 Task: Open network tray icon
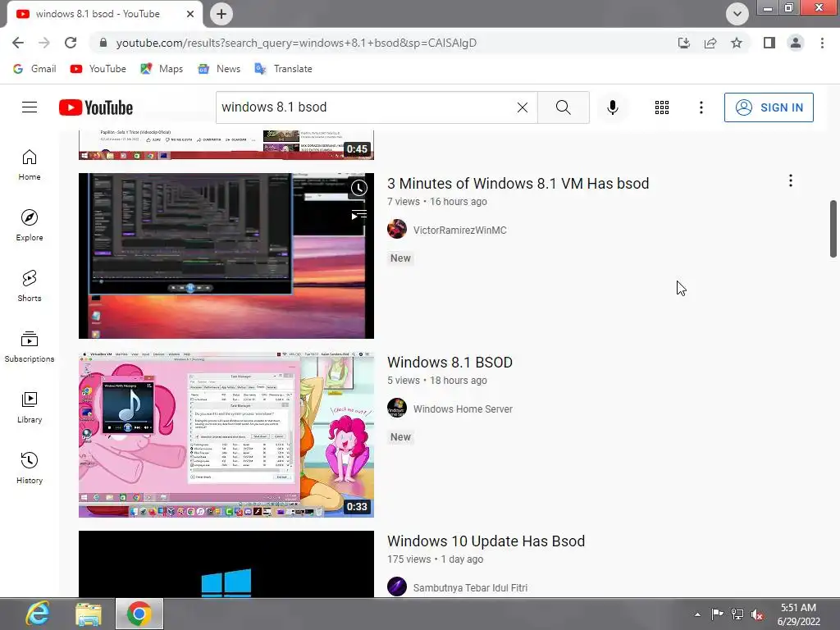click(737, 614)
